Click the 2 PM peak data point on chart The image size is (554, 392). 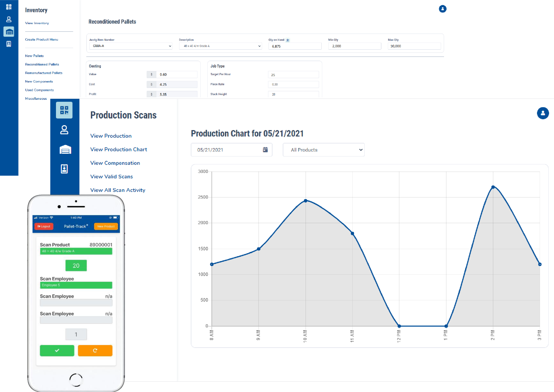[493, 187]
